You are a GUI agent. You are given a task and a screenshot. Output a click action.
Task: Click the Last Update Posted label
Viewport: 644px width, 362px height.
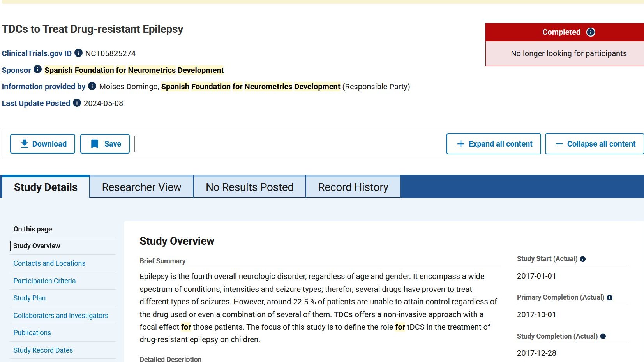[36, 103]
